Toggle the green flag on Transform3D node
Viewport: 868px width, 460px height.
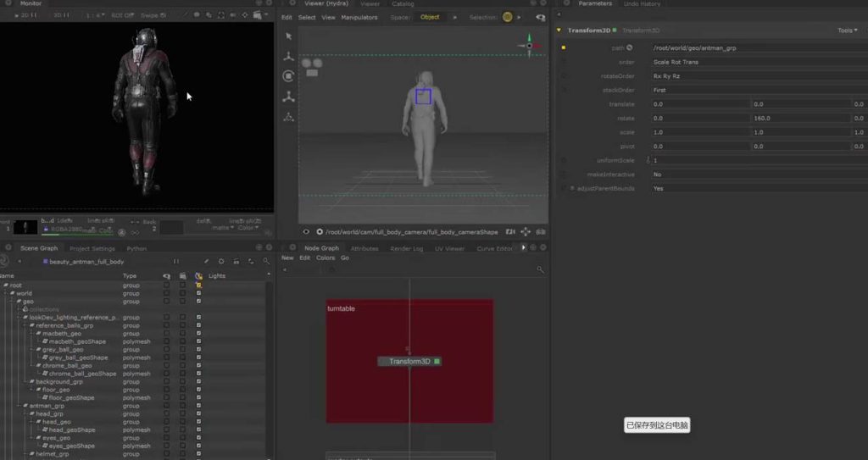click(x=437, y=362)
